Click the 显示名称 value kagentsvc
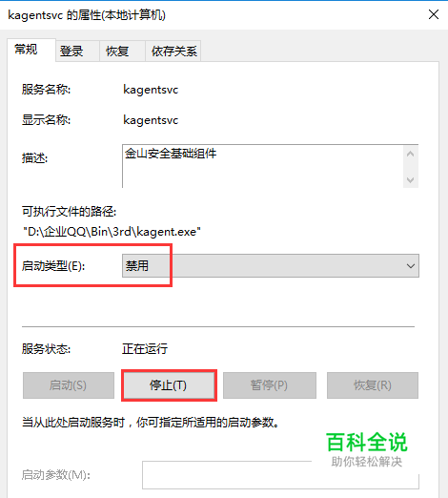The height and width of the screenshot is (498, 448). point(151,120)
